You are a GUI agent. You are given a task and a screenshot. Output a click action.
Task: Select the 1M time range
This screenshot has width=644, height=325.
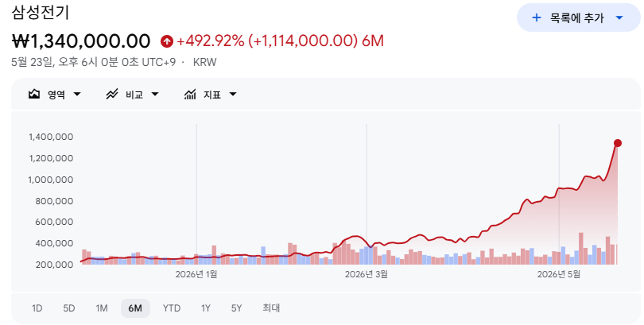coord(102,308)
